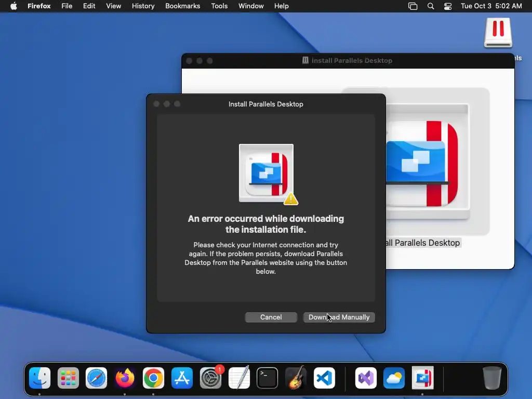Open Launchpad from the Dock
Screen dimensions: 532x399
pos(68,378)
